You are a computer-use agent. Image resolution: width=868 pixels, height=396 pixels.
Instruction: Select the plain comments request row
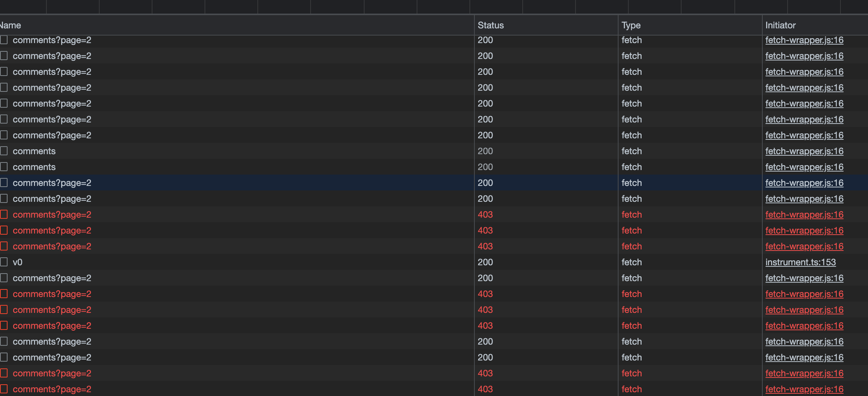(x=226, y=151)
